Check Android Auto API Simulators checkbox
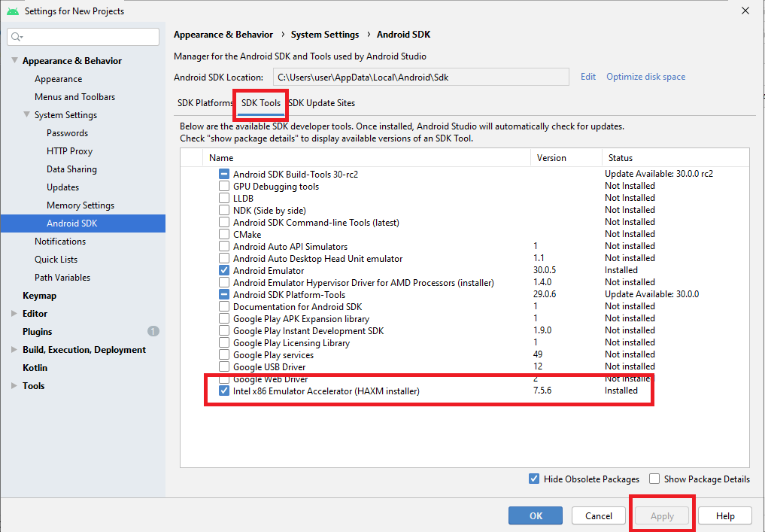Image resolution: width=765 pixels, height=532 pixels. coord(224,247)
